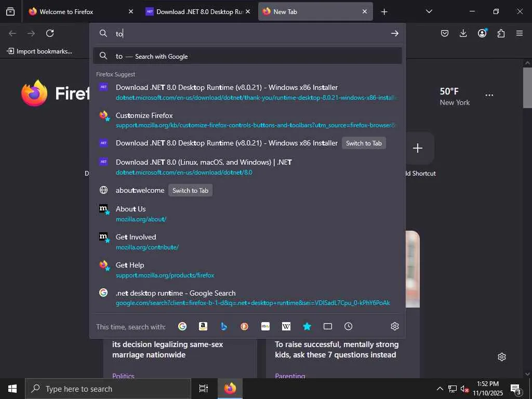Open .net desktop runtime Google Search suggestion

point(247,298)
